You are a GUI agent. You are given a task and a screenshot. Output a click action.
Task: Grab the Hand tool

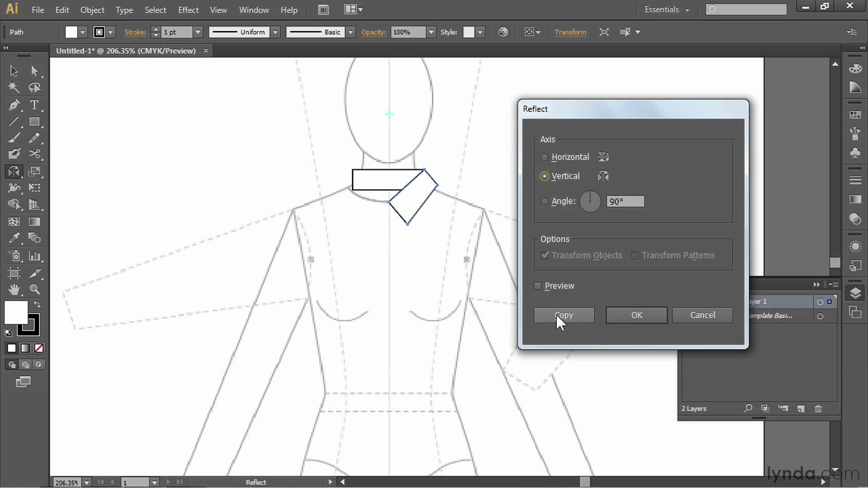click(14, 289)
